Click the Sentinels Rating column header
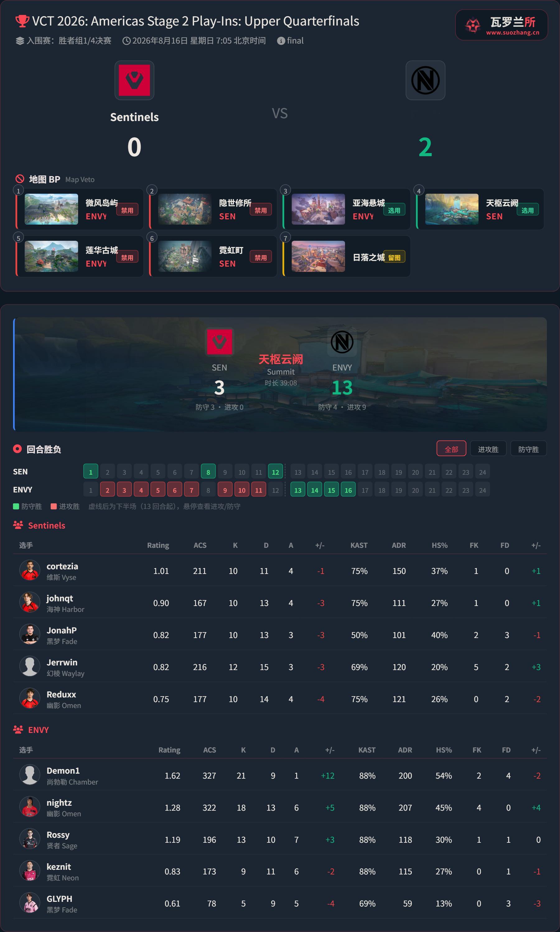This screenshot has width=560, height=932. pos(158,545)
